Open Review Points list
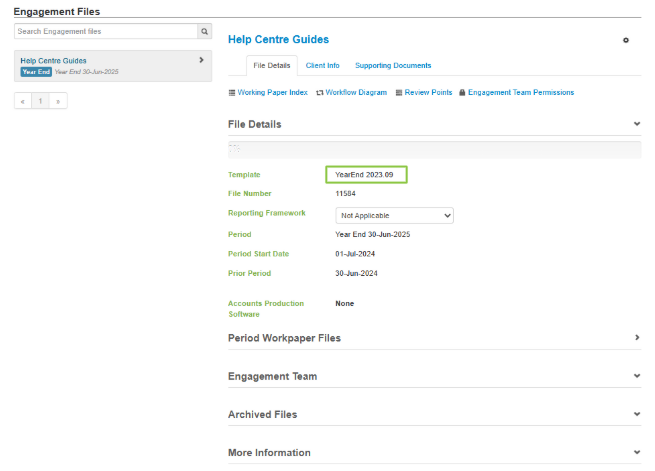The image size is (655, 471). pos(424,92)
